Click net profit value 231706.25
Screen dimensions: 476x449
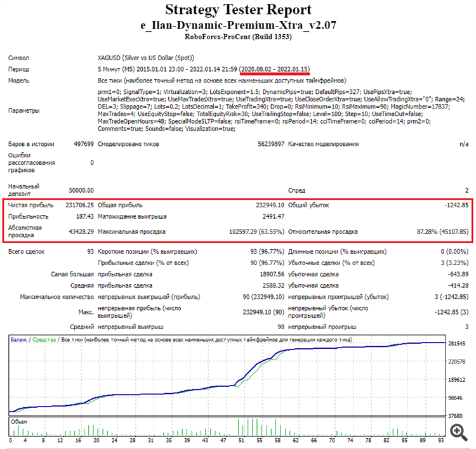pyautogui.click(x=79, y=205)
